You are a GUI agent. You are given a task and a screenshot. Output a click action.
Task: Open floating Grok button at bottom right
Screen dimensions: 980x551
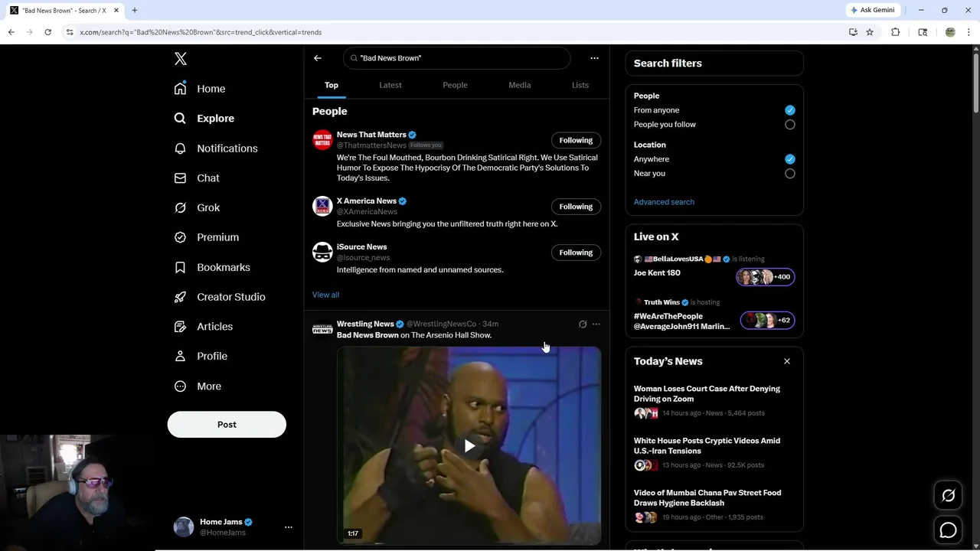948,496
